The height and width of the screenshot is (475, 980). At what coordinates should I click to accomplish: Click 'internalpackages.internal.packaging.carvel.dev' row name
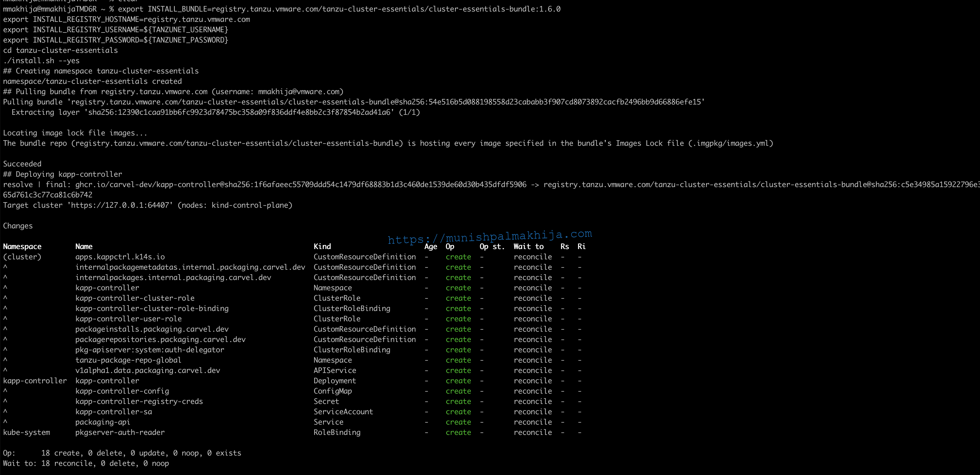coord(173,277)
